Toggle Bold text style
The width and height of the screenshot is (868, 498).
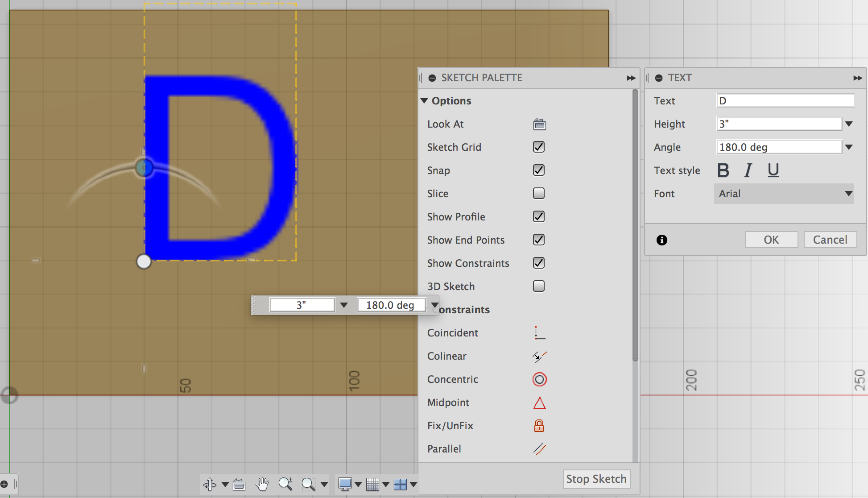click(x=723, y=170)
